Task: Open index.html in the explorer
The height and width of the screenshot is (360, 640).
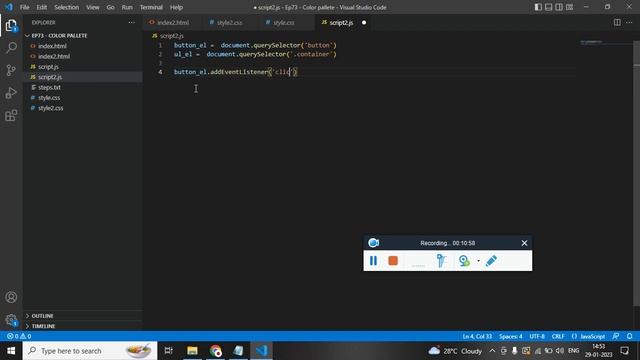Action: (x=52, y=46)
